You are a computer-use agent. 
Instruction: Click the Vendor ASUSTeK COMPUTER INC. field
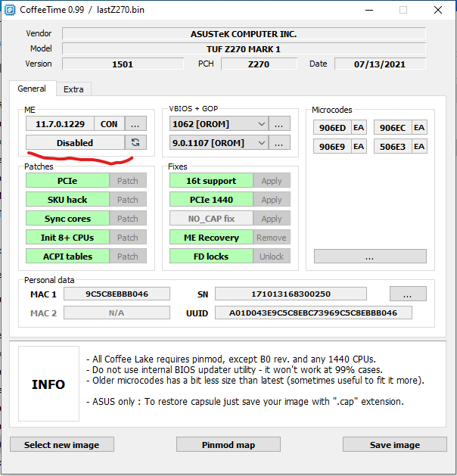click(244, 34)
